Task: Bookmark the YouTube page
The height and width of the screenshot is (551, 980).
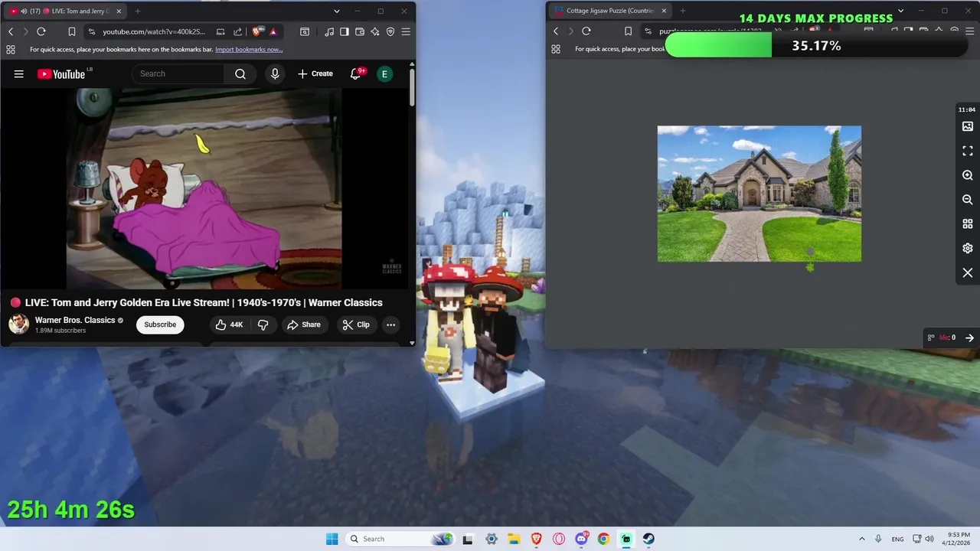Action: [71, 31]
